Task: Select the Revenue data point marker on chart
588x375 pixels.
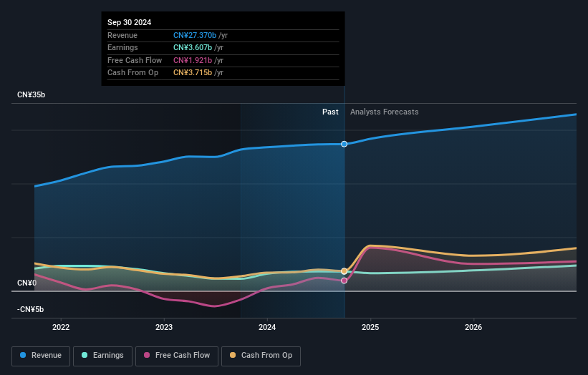Action: [344, 145]
